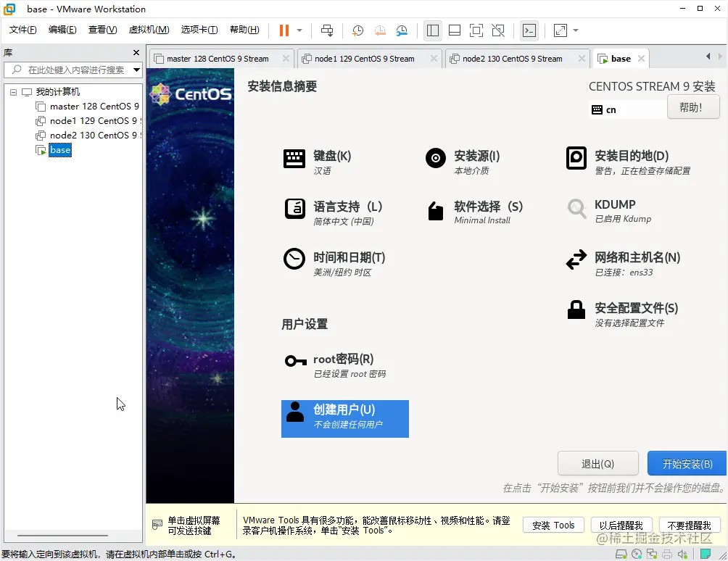
Task: Open 创建用户(U) create user
Action: tap(345, 418)
